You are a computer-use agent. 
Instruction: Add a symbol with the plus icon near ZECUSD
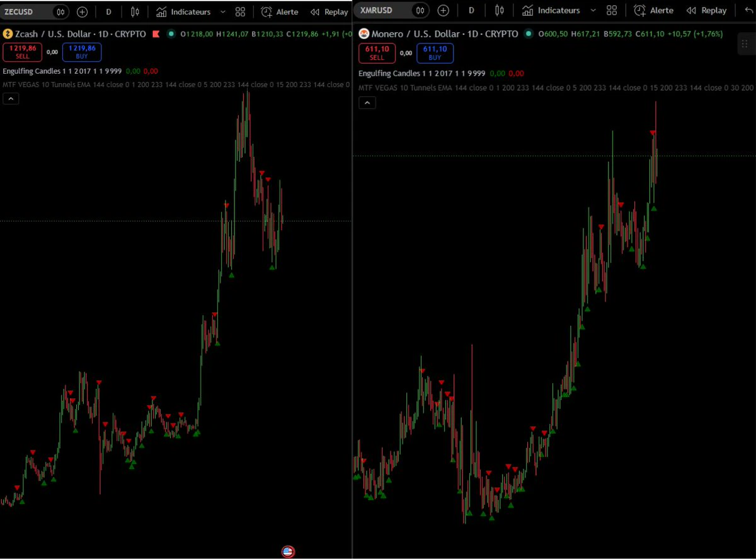point(83,11)
